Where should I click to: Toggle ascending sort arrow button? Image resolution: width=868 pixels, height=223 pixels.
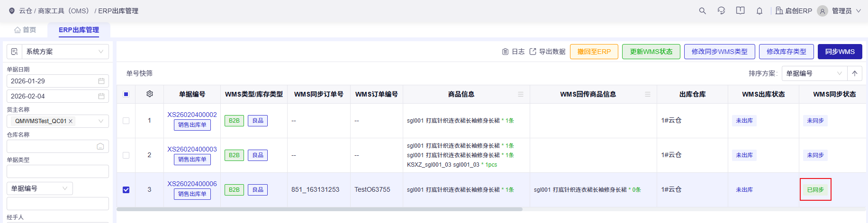(x=855, y=73)
